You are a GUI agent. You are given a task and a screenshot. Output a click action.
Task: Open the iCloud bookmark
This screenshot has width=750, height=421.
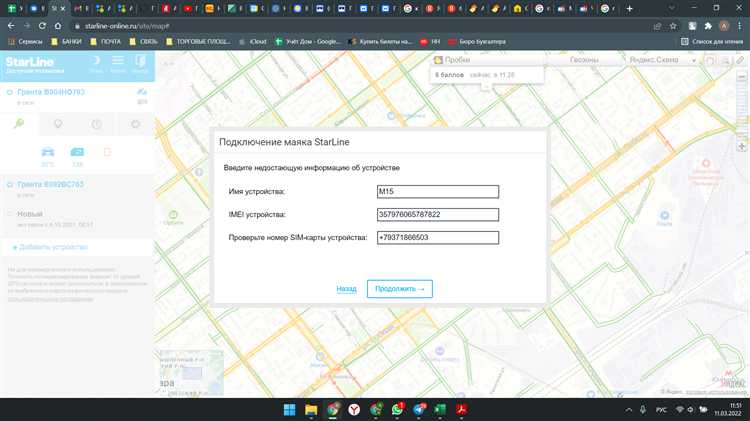[253, 42]
